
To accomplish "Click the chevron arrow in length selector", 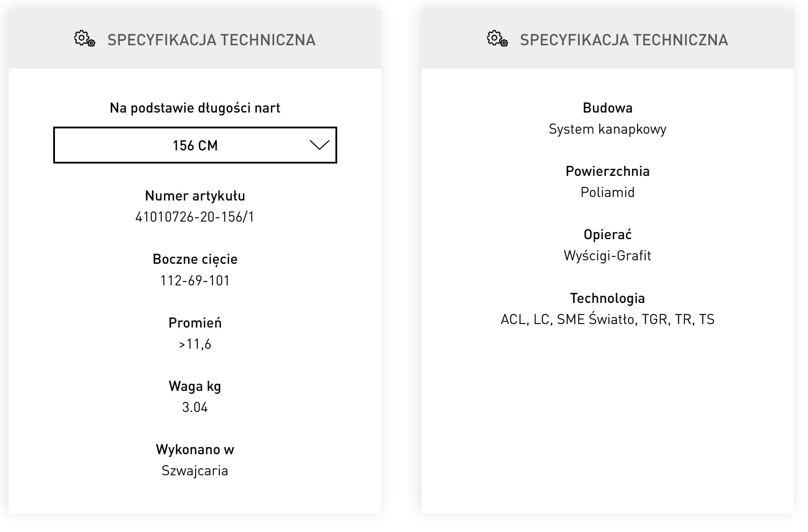I will click(x=319, y=145).
